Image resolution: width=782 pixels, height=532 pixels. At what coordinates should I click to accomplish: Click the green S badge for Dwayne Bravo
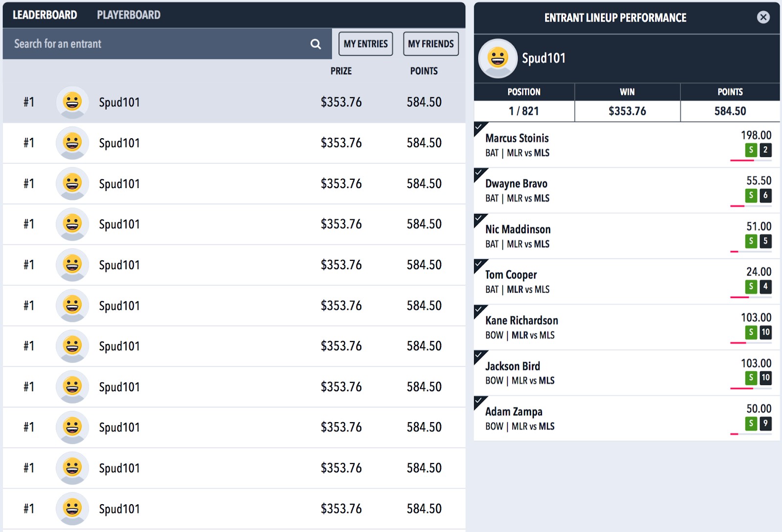pyautogui.click(x=751, y=195)
